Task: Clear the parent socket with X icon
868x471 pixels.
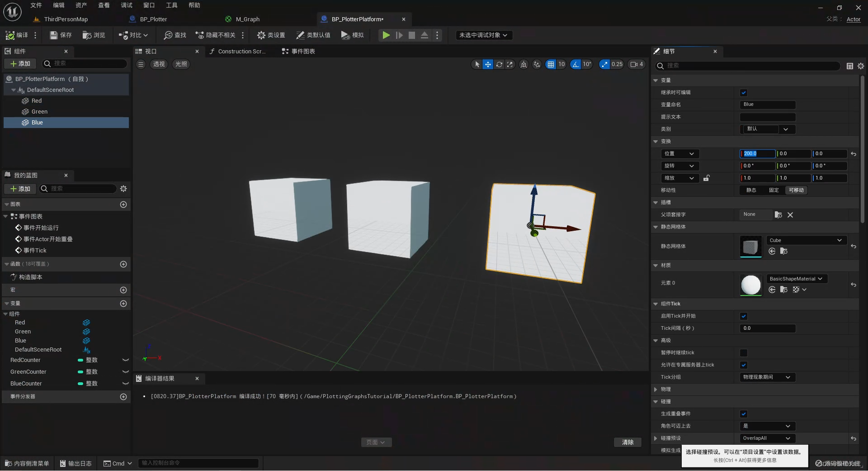Action: point(790,215)
